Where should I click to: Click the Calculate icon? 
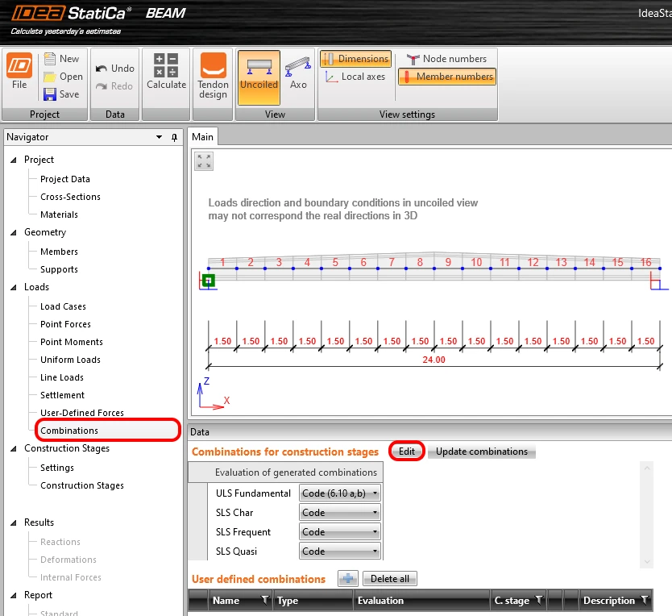(x=166, y=65)
